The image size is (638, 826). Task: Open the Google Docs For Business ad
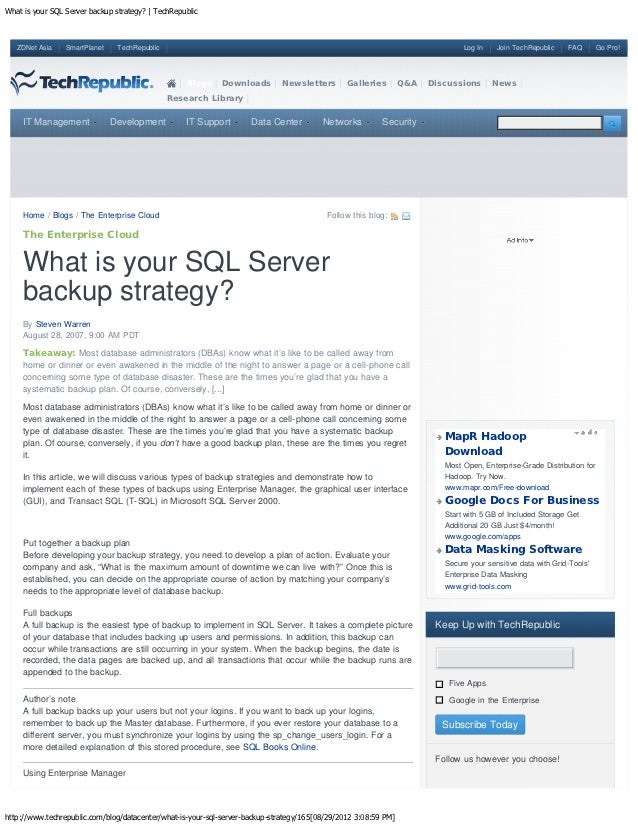(522, 500)
